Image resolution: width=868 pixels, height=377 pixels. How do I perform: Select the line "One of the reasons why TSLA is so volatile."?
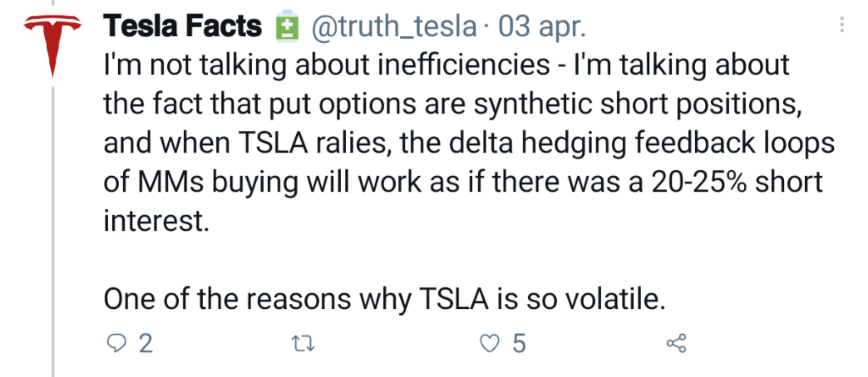(384, 299)
